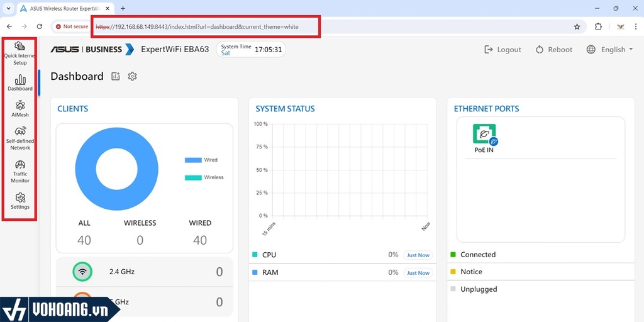Open Traffic Monitor in sidebar
Viewport: 644px width, 322px height.
click(x=20, y=171)
